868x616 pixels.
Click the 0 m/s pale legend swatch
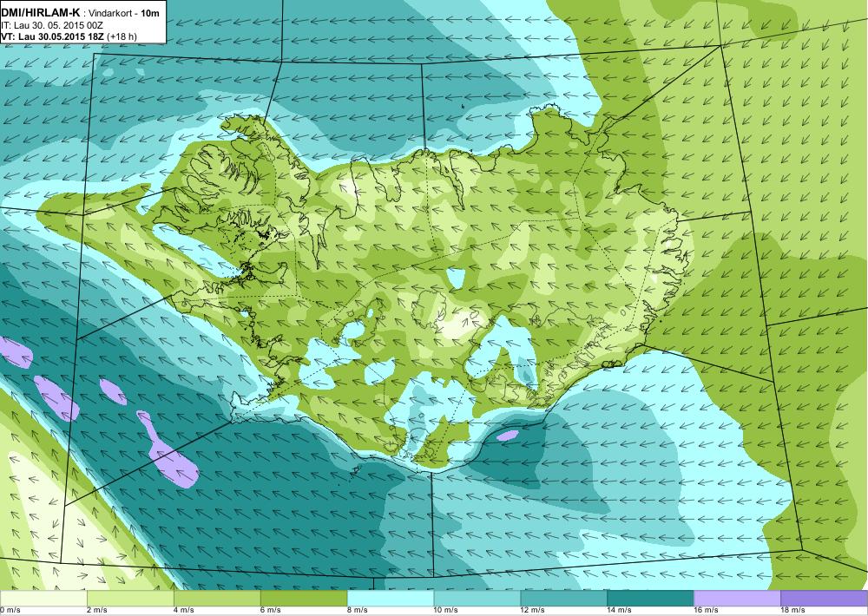(x=43, y=599)
